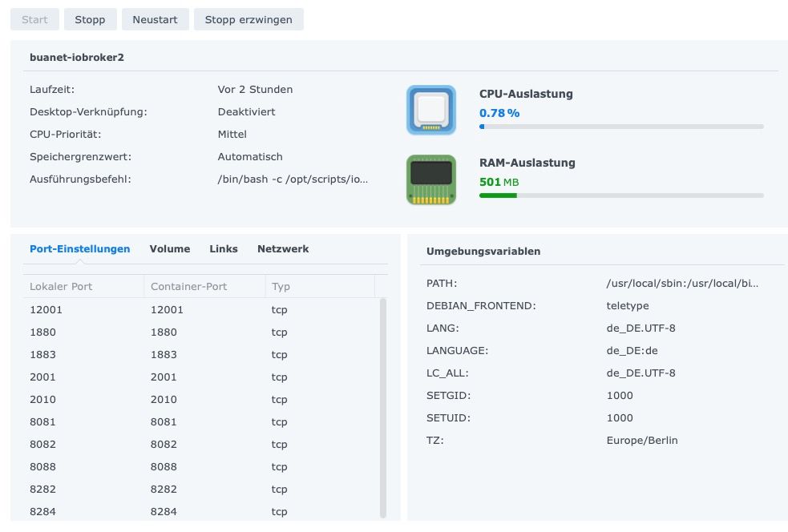This screenshot has height=532, width=788.
Task: Click the disabled Start button
Action: [34, 19]
